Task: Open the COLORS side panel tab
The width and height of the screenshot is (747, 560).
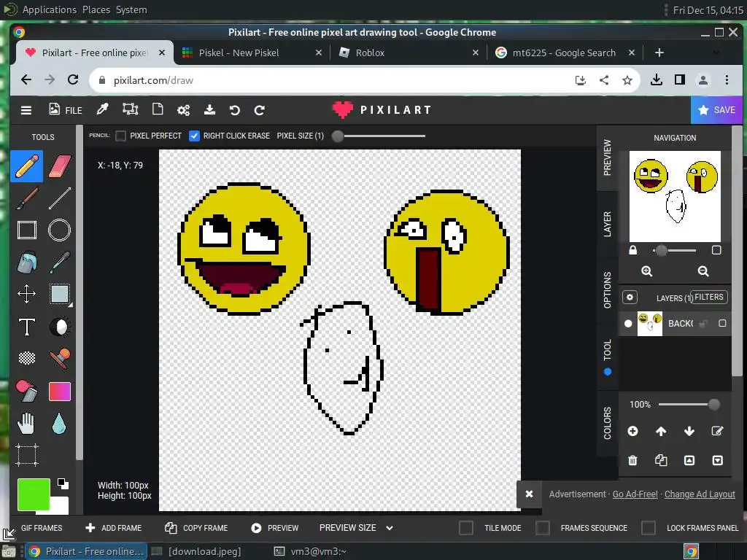Action: [x=607, y=424]
